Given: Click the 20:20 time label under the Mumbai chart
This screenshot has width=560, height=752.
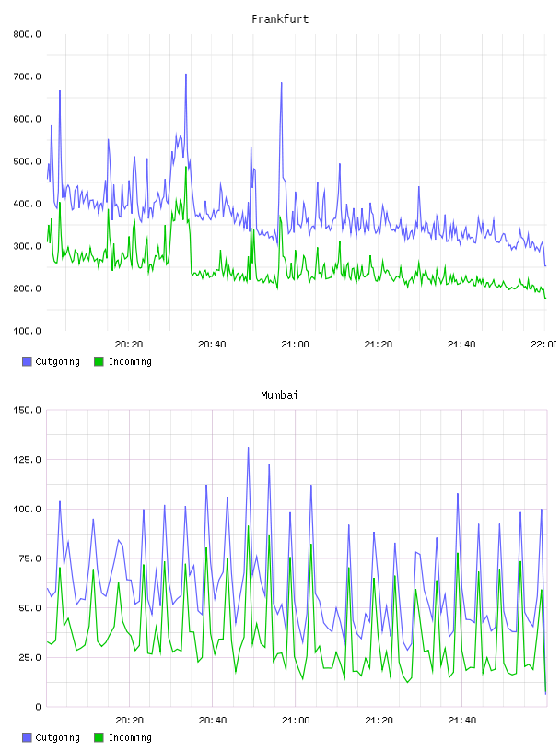Looking at the screenshot, I should (x=130, y=721).
